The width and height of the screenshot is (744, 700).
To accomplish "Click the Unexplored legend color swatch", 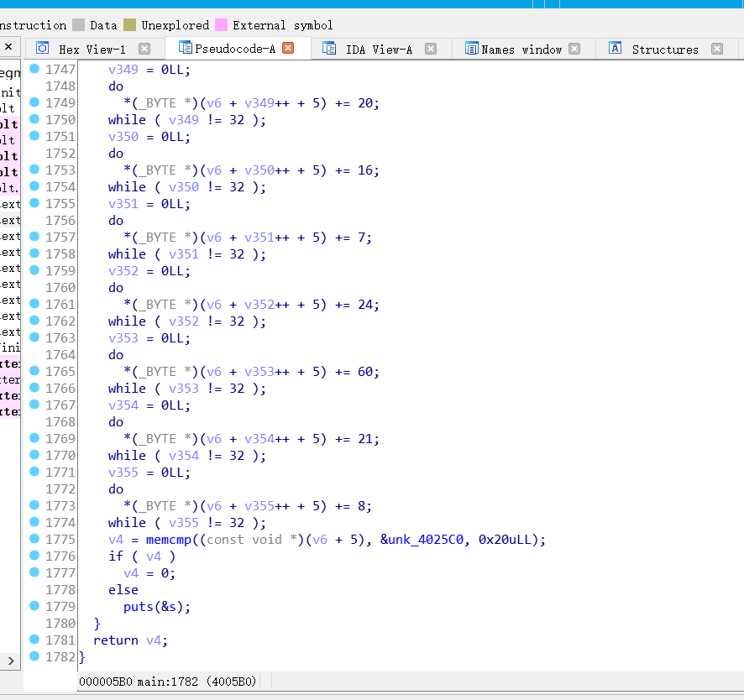I will 129,24.
